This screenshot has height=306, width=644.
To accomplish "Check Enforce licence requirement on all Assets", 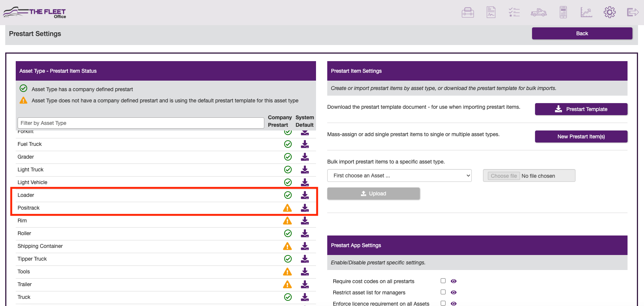I will pos(443,303).
